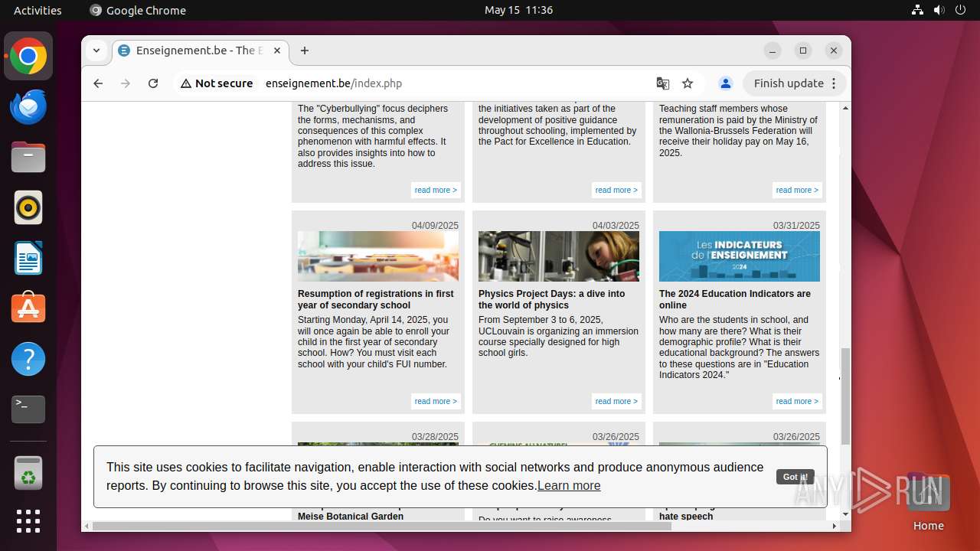This screenshot has height=551, width=980.
Task: Show Applications grid button
Action: 28,521
